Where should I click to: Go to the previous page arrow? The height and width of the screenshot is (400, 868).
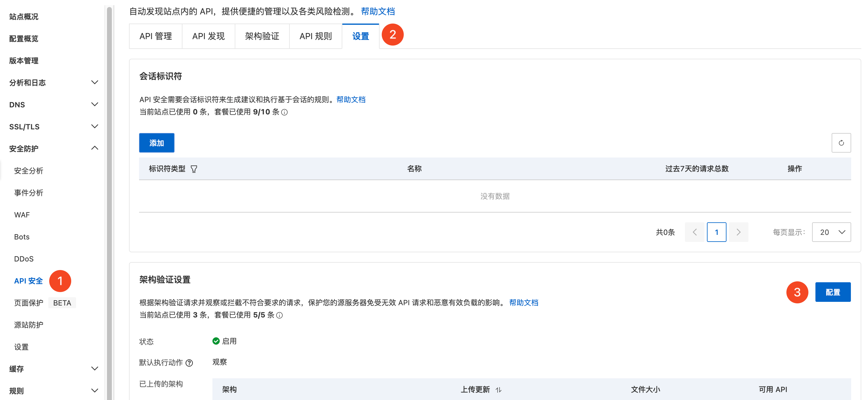(694, 232)
